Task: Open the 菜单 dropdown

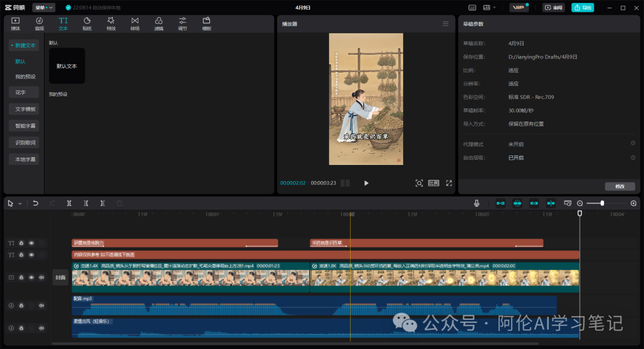Action: 44,7
